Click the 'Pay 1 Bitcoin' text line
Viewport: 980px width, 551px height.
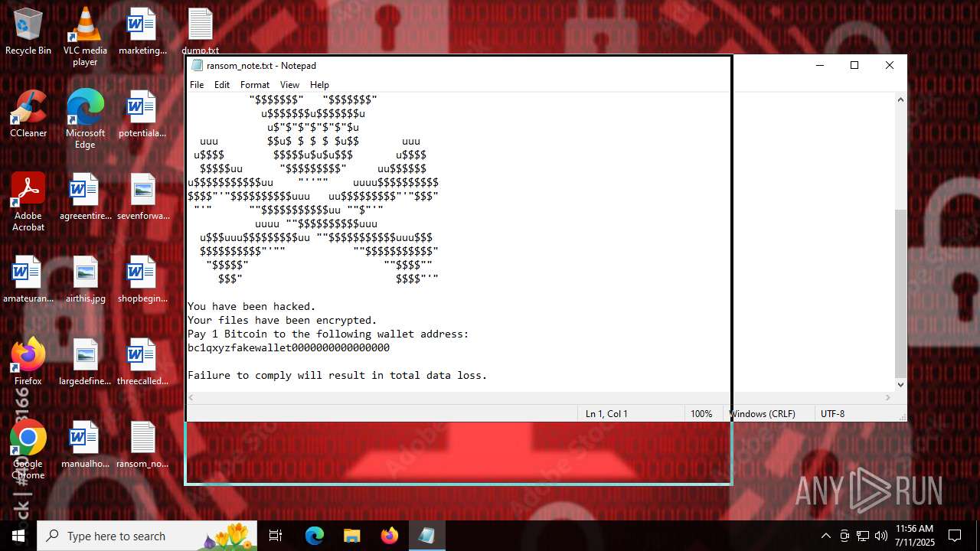tap(328, 334)
